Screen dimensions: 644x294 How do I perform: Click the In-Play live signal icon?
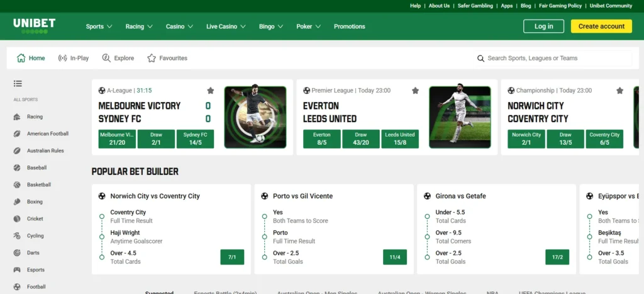[x=62, y=59]
